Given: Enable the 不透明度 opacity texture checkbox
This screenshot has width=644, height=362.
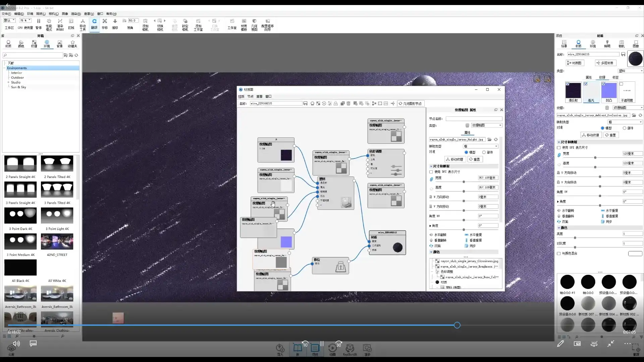Looking at the screenshot, I should tap(621, 84).
